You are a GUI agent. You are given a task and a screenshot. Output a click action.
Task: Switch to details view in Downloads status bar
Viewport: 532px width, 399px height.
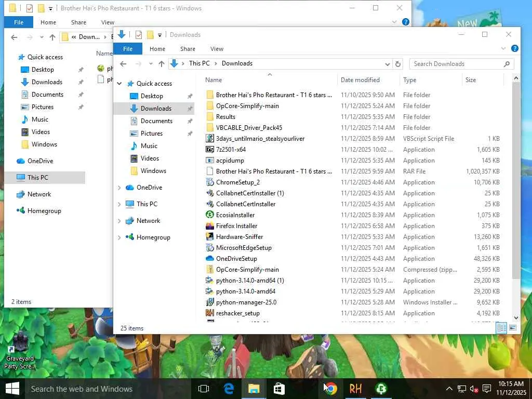[x=501, y=328]
